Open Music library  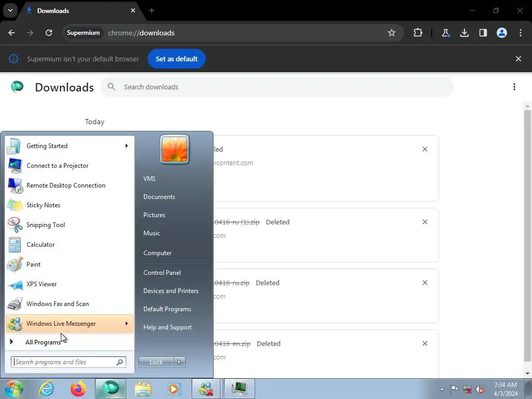click(151, 233)
